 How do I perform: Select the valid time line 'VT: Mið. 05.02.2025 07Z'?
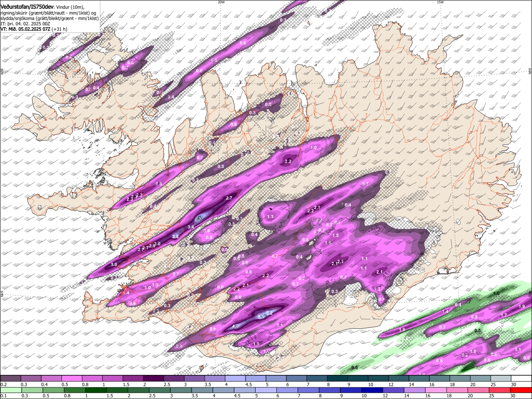coord(25,29)
